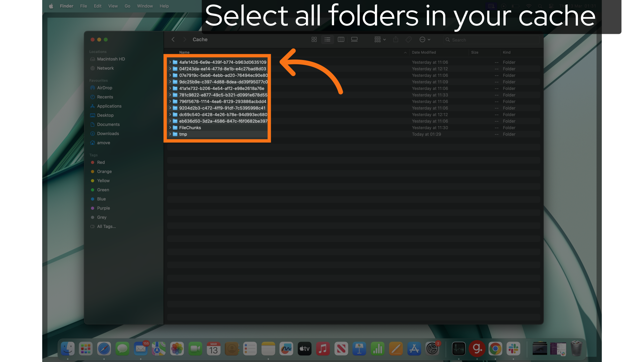The width and height of the screenshot is (644, 362).
Task: Go to Downloads in sidebar
Action: [108, 133]
